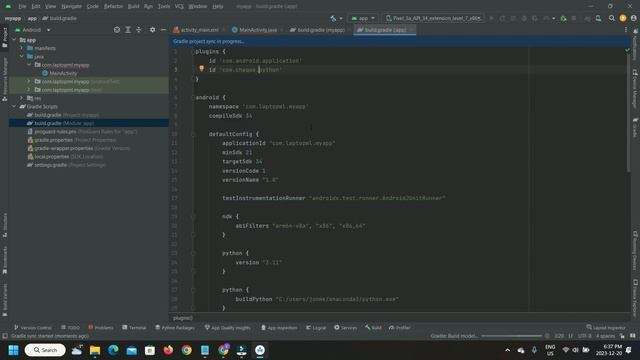Open project panel gear options

152,30
